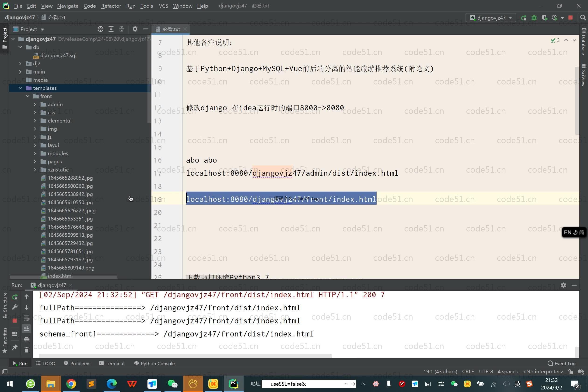Viewport: 588px width, 392px height.
Task: Collapse the templates folder
Action: pyautogui.click(x=20, y=88)
